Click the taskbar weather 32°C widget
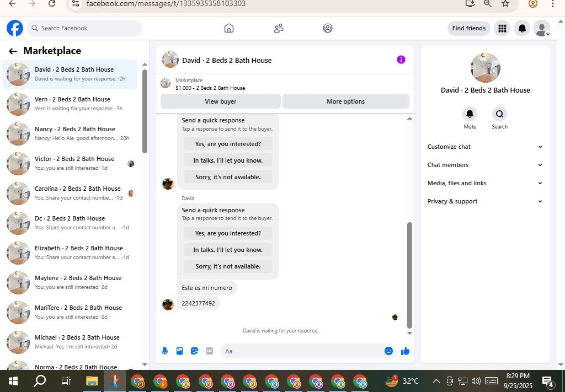The width and height of the screenshot is (565, 392). (x=402, y=381)
